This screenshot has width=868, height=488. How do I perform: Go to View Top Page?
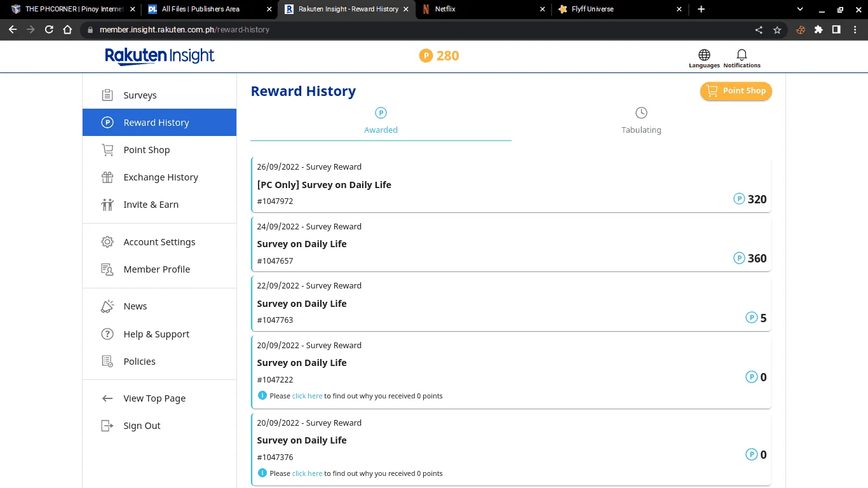[x=159, y=398]
